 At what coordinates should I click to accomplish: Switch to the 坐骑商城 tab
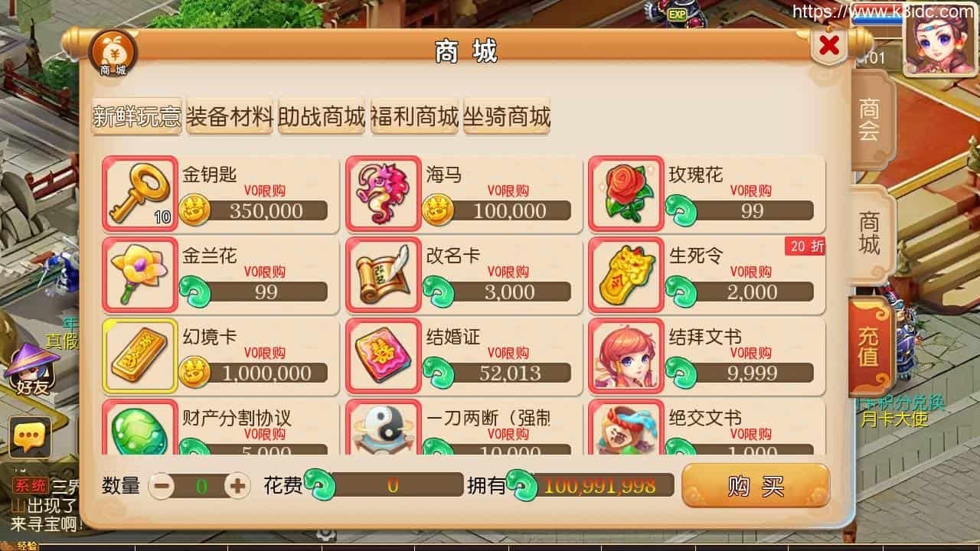507,117
